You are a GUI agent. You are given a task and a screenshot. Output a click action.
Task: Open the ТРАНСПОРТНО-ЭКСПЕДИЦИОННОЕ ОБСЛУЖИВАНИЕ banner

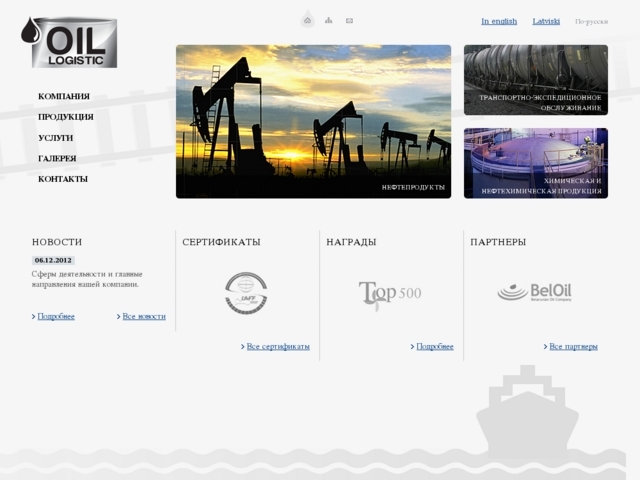tap(536, 80)
